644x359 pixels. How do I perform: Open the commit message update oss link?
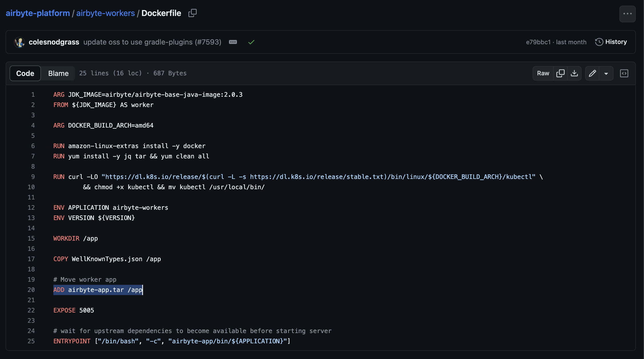(152, 42)
